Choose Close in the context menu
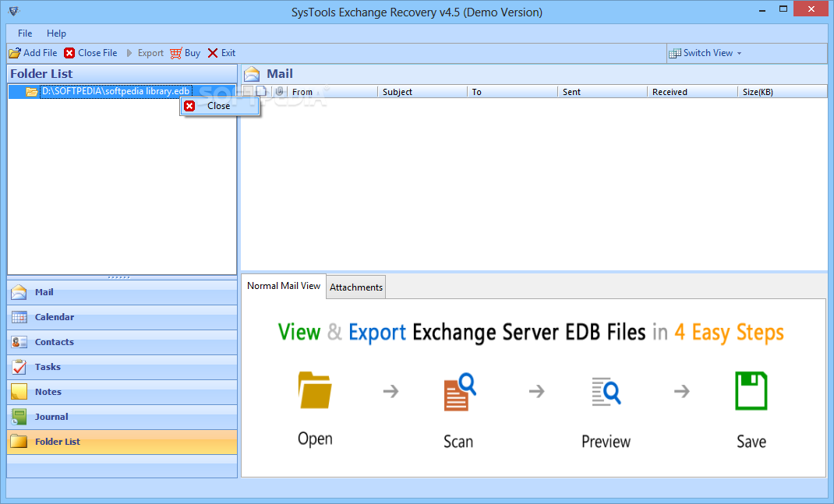 click(219, 106)
